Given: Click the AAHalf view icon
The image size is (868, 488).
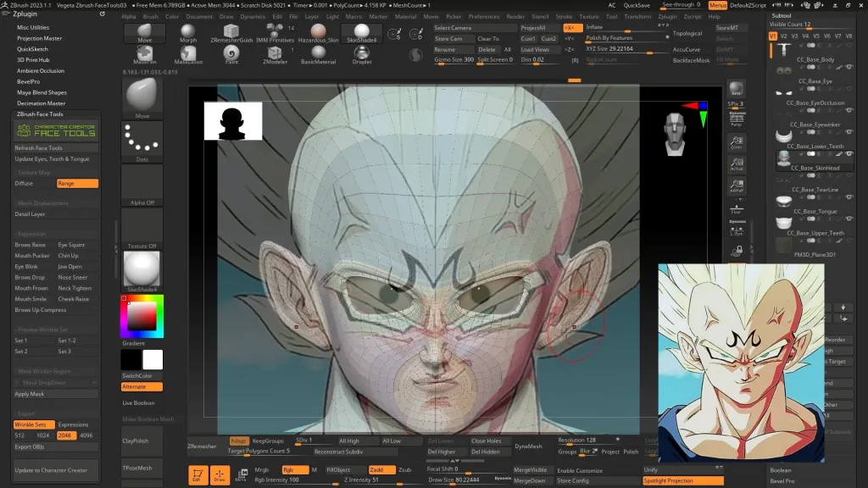Looking at the screenshot, I should [x=737, y=186].
